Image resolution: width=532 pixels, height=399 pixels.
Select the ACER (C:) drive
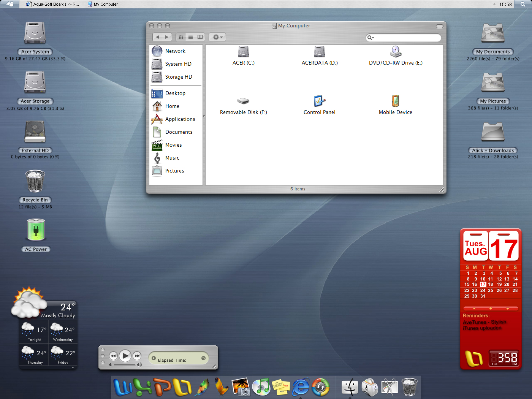pos(244,55)
